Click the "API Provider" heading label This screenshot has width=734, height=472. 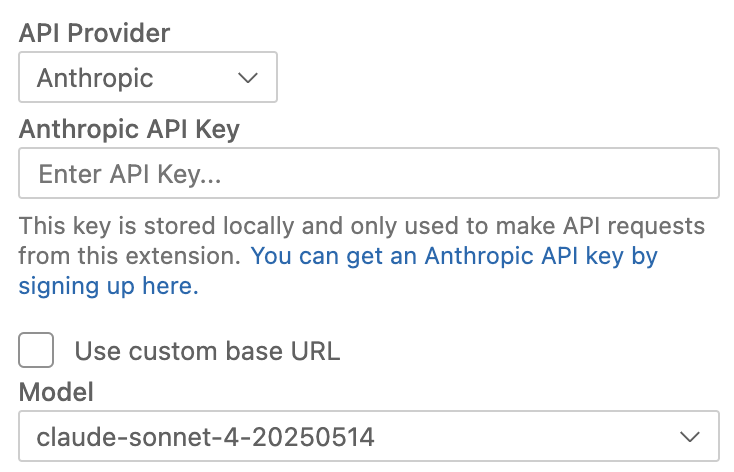[95, 33]
